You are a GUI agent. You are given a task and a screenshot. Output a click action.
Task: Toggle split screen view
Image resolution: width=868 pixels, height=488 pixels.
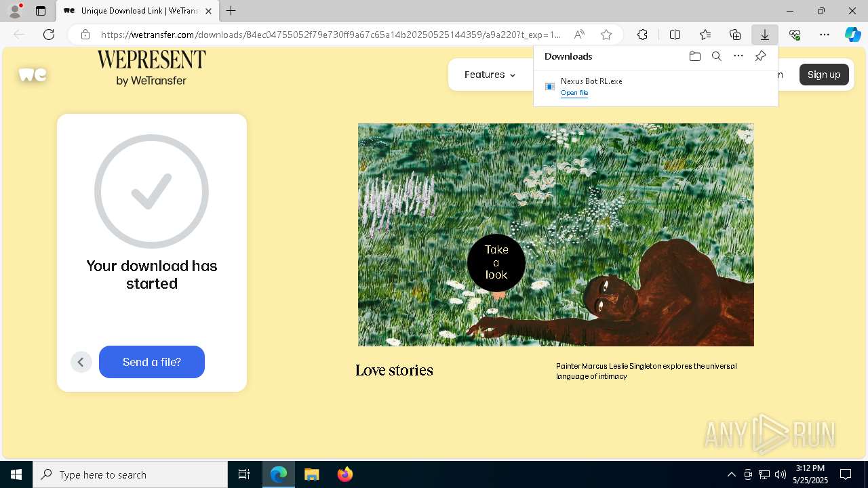[675, 35]
